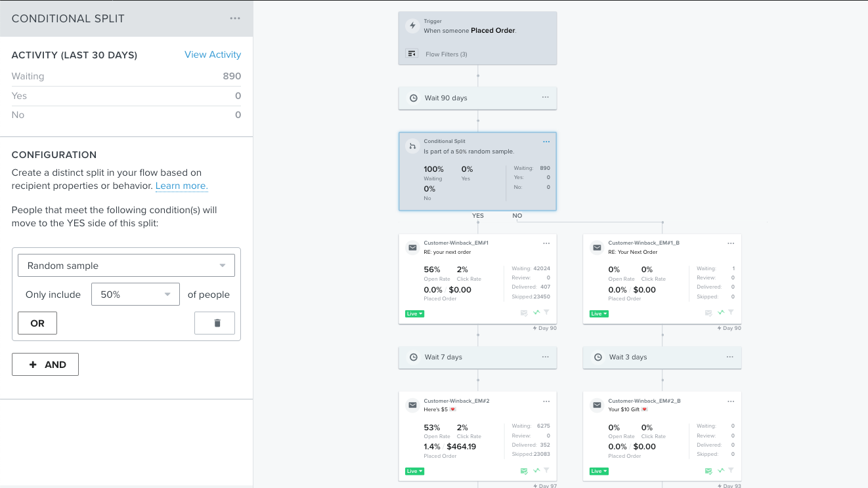Open options menu on Customer-Winback_EM#2 card
The width and height of the screenshot is (868, 488).
[x=546, y=401]
